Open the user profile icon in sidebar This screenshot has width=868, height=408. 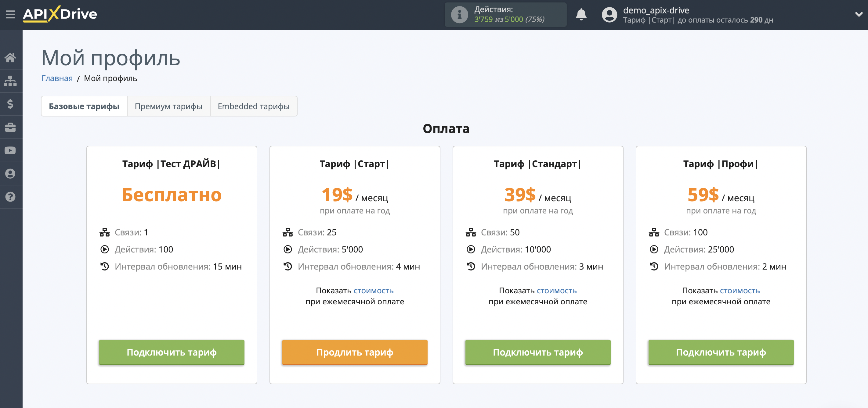coord(10,174)
